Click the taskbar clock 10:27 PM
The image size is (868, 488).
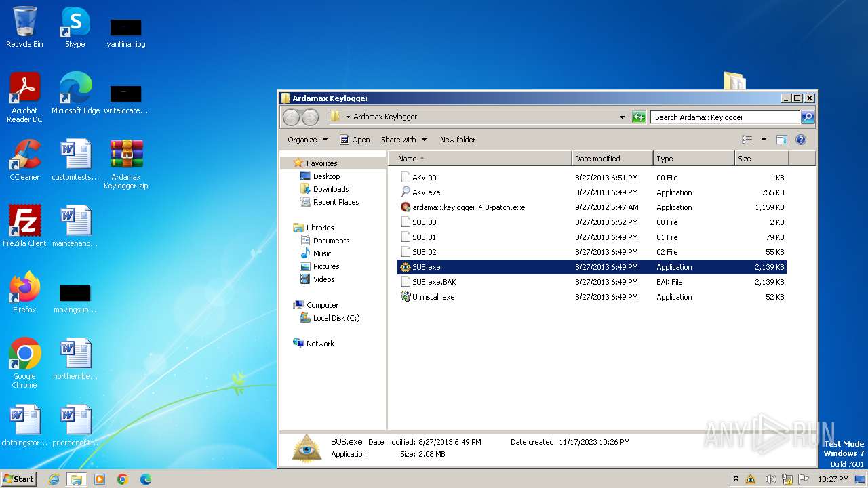click(833, 479)
